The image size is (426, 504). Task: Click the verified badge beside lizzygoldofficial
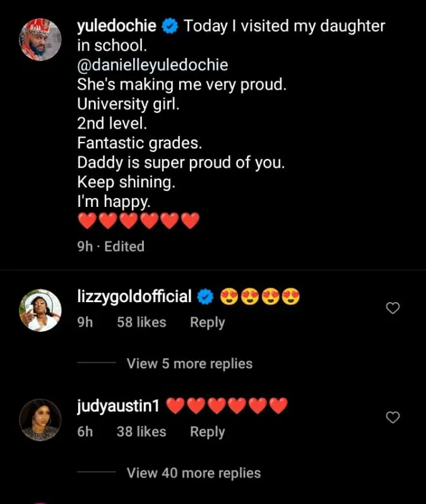point(206,296)
